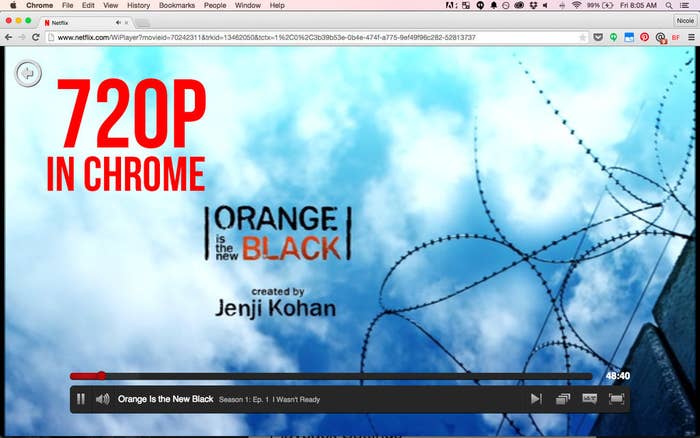Open the bell notifications menu bar icon
This screenshot has height=438, width=700.
point(494,5)
